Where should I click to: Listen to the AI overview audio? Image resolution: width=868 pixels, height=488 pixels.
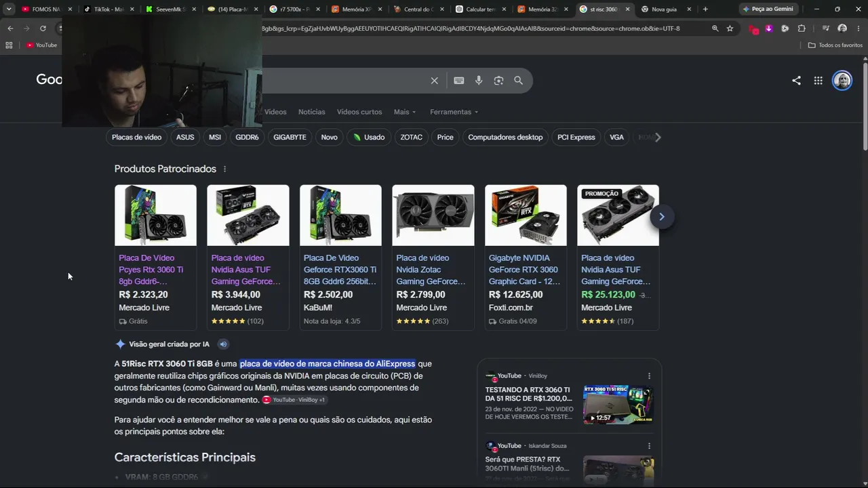tap(223, 344)
